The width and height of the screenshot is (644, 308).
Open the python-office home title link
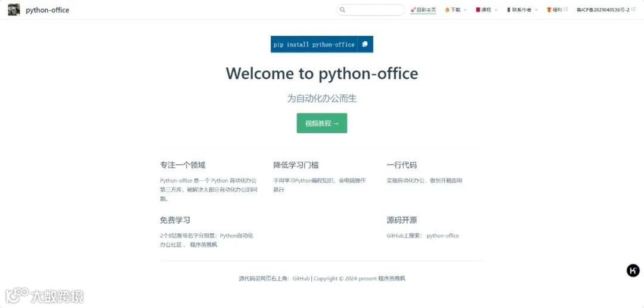[47, 10]
